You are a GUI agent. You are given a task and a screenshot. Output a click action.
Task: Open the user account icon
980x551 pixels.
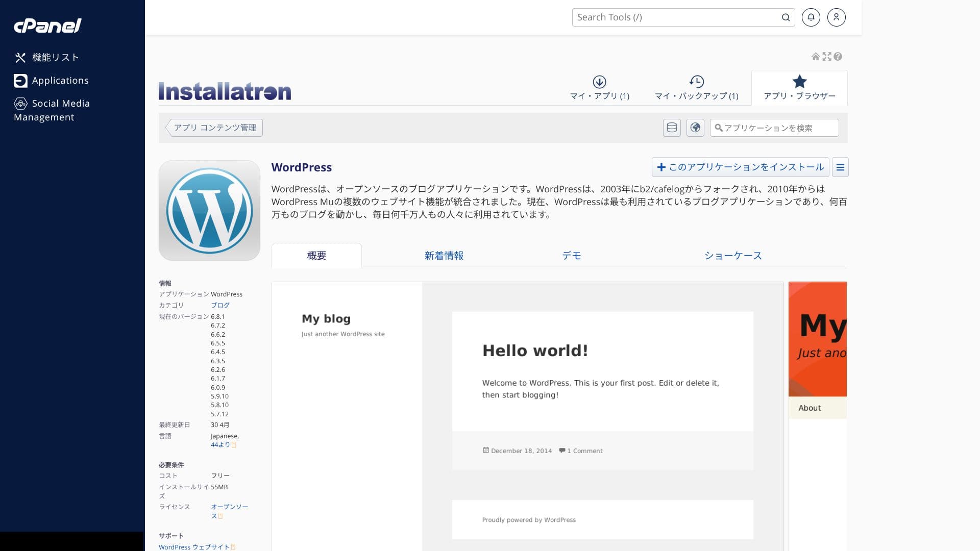[836, 17]
